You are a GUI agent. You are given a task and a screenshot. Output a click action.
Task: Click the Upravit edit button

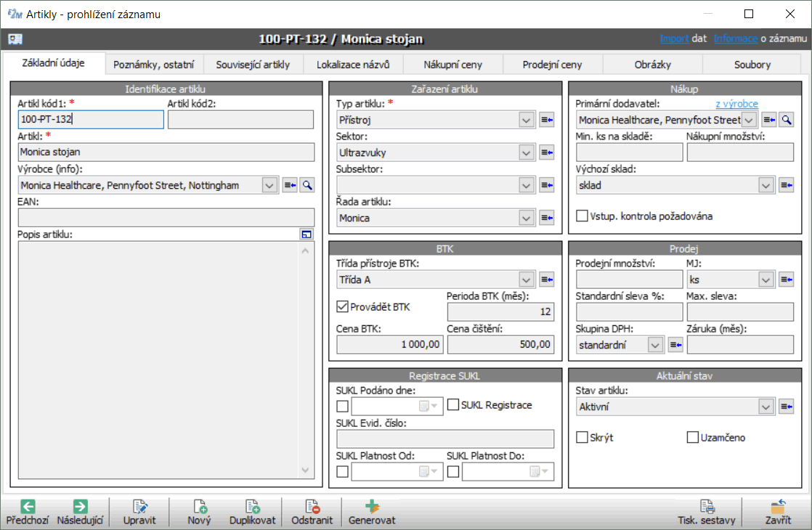(x=139, y=513)
